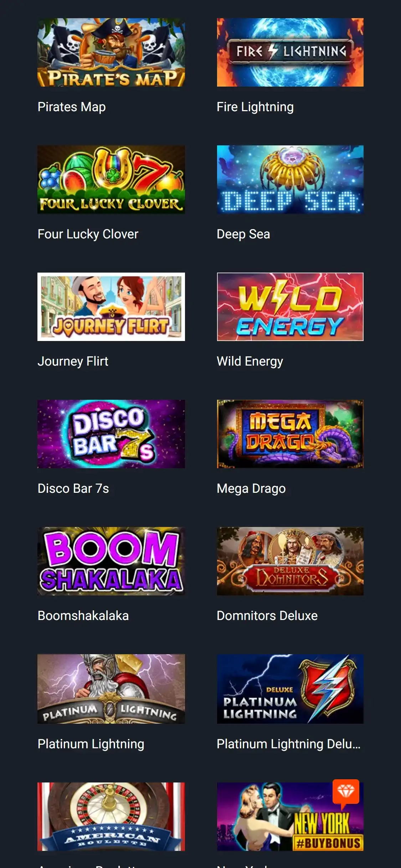Click the Domnitors Deluxe title text
Screen dimensions: 401x868
tap(267, 616)
